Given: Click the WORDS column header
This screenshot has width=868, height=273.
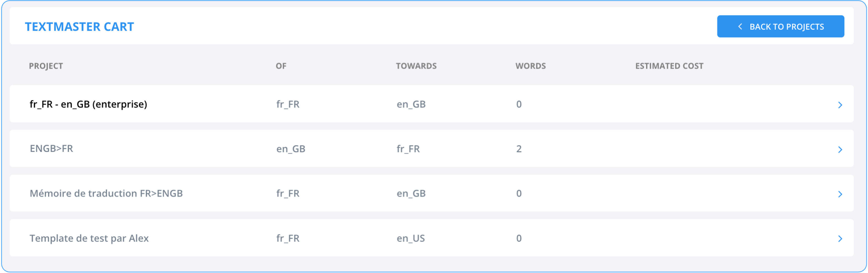Looking at the screenshot, I should (530, 66).
